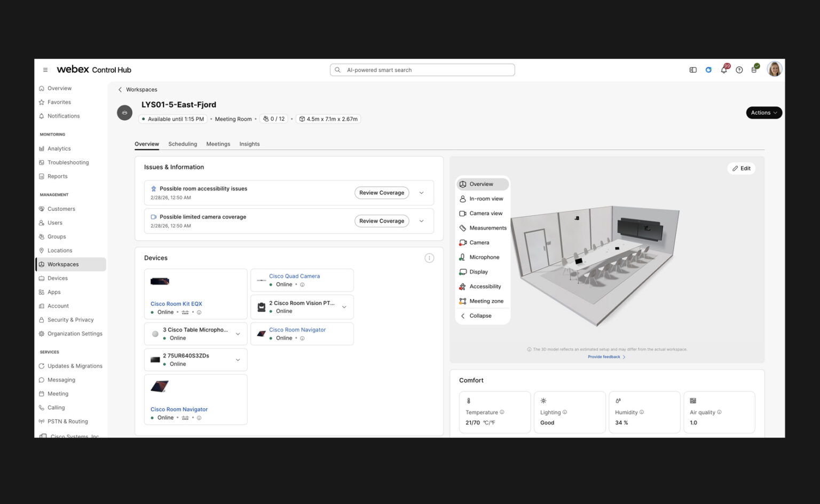Open the Devices section more options icon

click(429, 258)
